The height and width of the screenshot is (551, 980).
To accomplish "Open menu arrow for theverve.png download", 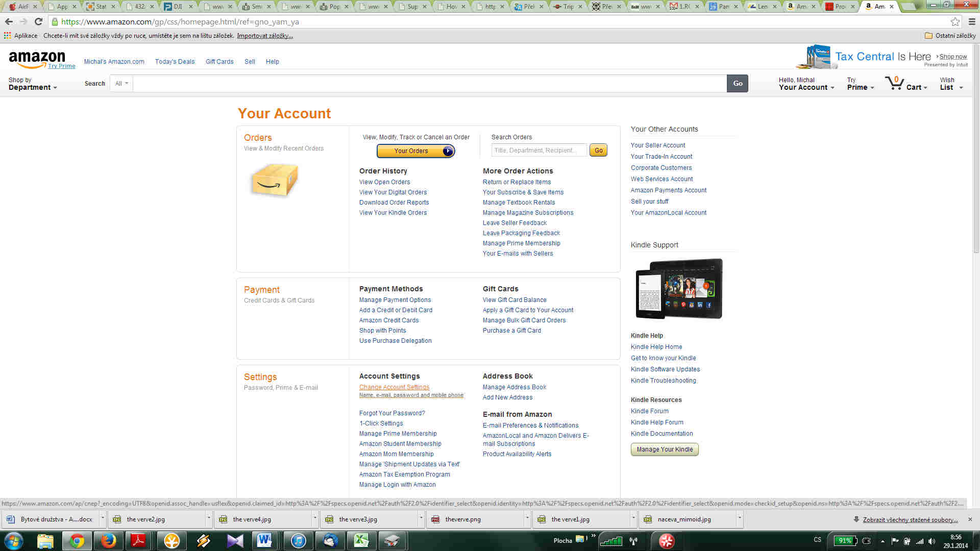I will point(527,519).
